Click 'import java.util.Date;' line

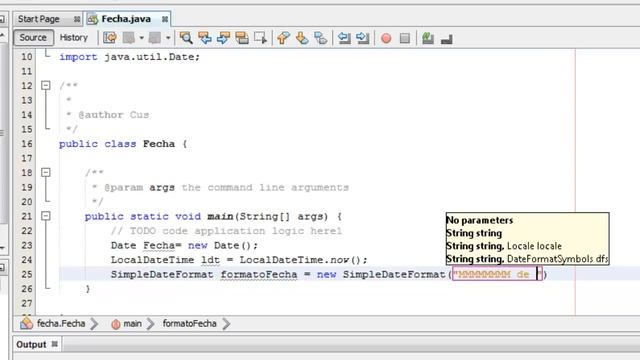point(130,57)
